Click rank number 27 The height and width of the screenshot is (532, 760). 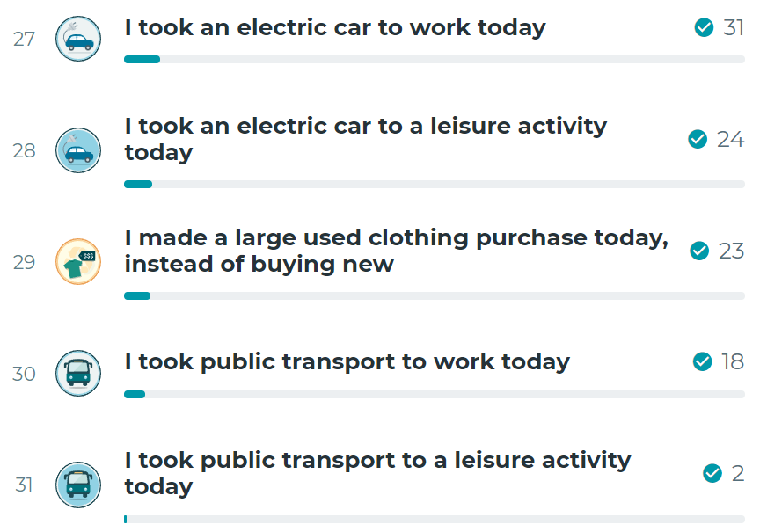24,40
